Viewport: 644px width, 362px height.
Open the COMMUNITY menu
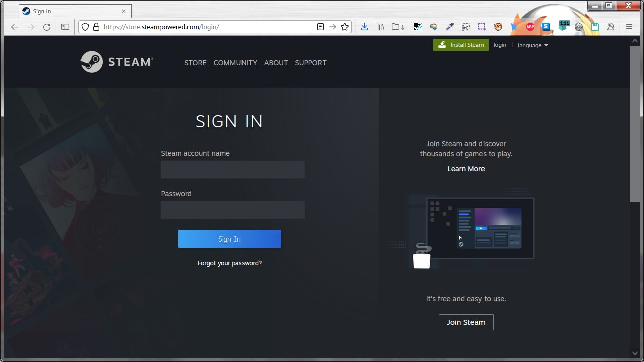coord(235,63)
